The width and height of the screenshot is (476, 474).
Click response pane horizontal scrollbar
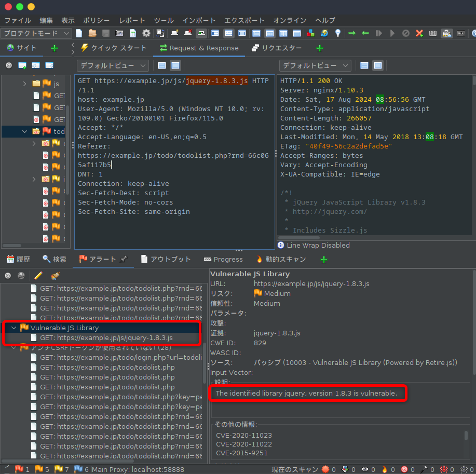coord(299,238)
